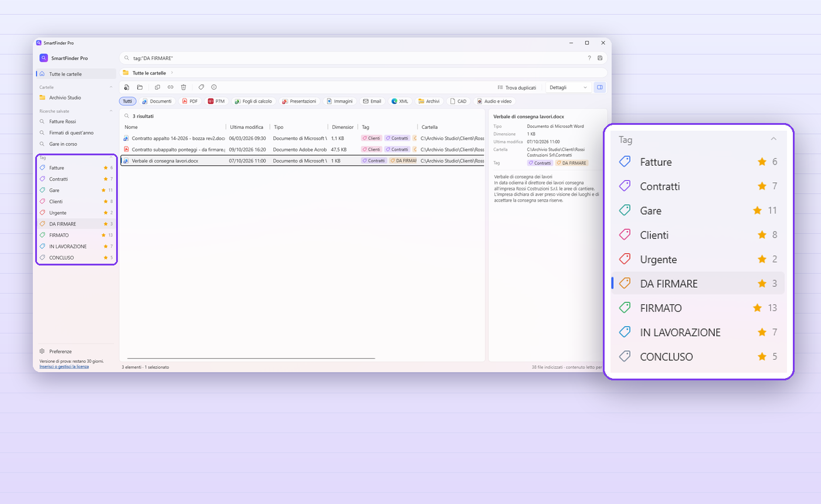Select the Contratto appalto 14-2026 file row

tap(303, 138)
